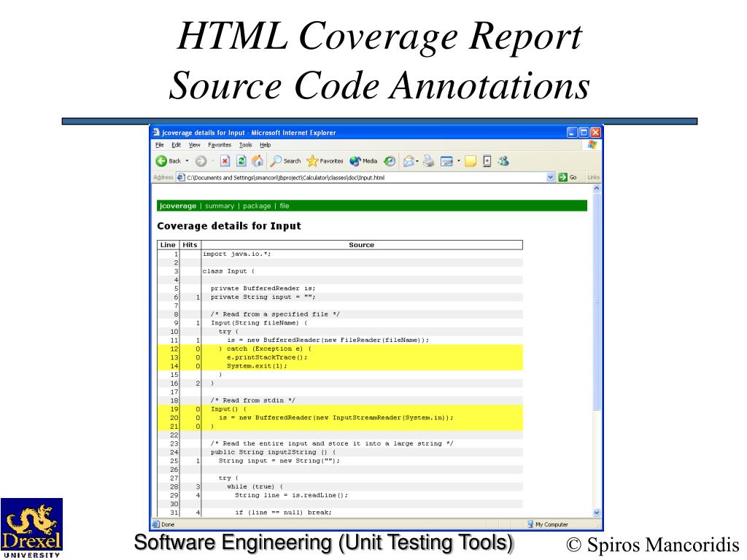The width and height of the screenshot is (747, 560).
Task: Click line 'while (true) {'
Action: [x=255, y=486]
